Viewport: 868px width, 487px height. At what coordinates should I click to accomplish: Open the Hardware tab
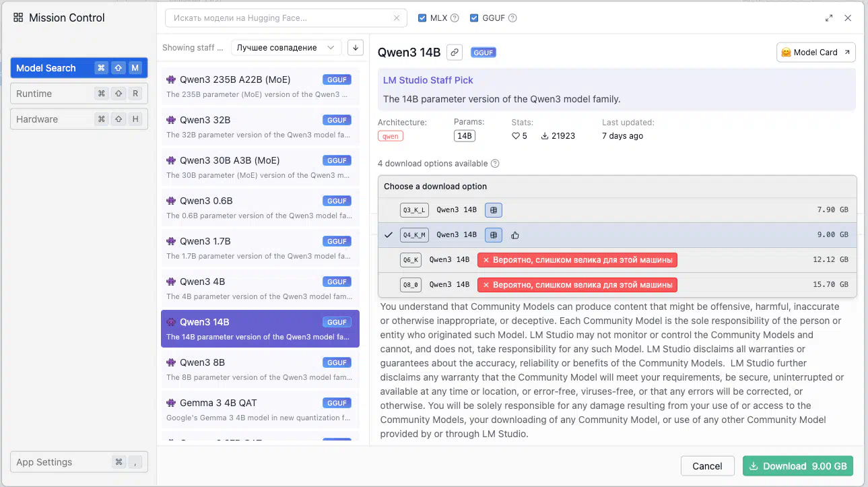(79, 119)
